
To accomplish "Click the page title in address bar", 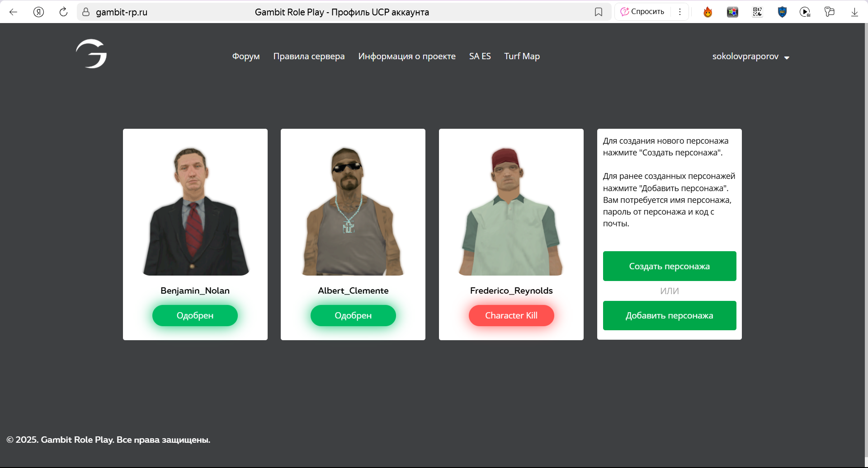I will [x=342, y=12].
